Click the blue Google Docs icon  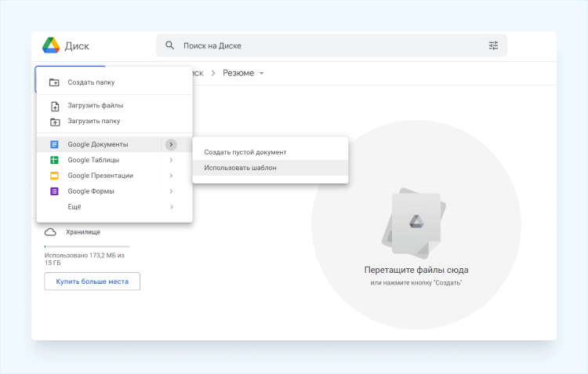tap(54, 144)
